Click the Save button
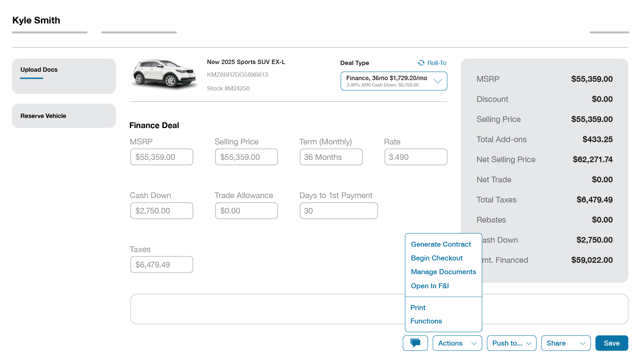Viewport: 644px width, 362px height. pyautogui.click(x=611, y=343)
